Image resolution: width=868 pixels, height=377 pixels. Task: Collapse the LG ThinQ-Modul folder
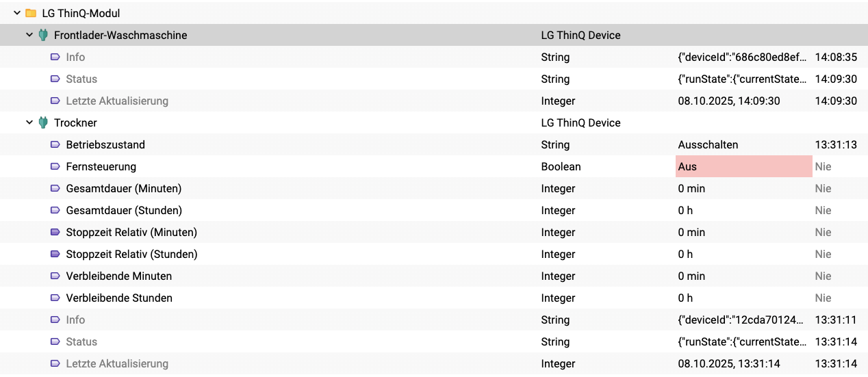17,13
